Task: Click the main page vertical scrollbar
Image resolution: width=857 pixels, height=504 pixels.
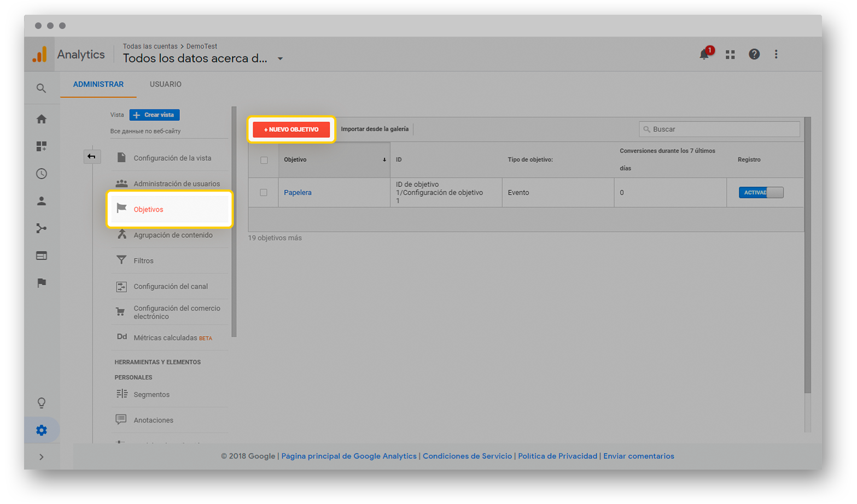Action: [808, 255]
